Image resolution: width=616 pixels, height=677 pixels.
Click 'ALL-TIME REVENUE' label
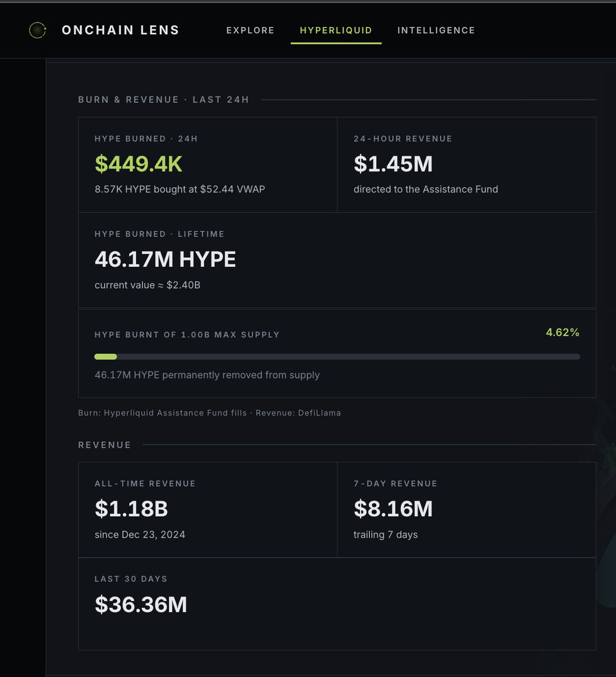click(x=145, y=483)
